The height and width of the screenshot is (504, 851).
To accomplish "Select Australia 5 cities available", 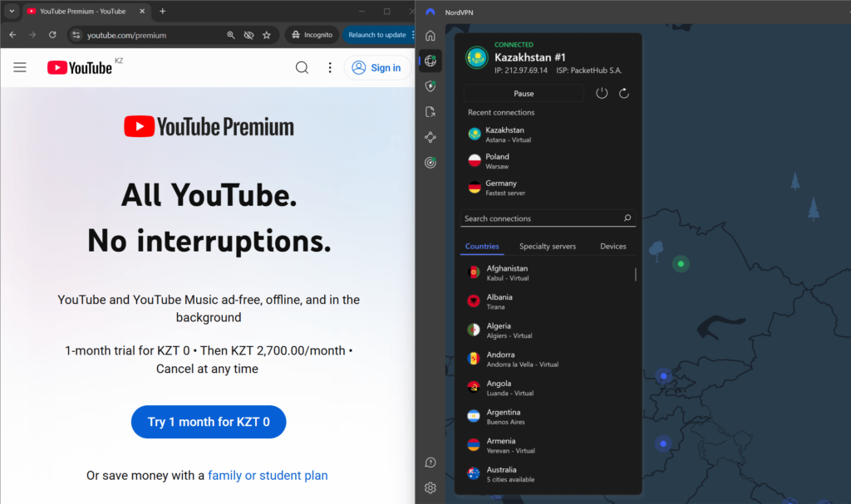I will (547, 474).
